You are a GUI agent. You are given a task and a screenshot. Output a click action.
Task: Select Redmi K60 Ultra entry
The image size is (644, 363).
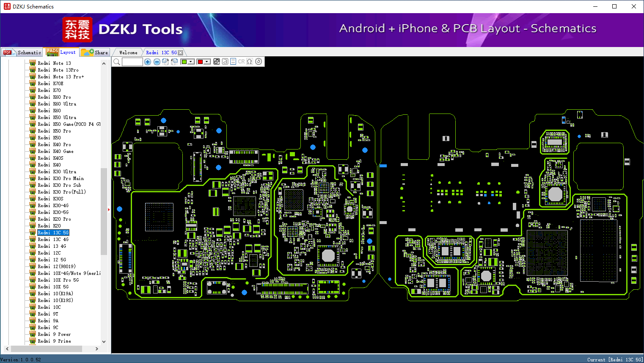point(57,104)
